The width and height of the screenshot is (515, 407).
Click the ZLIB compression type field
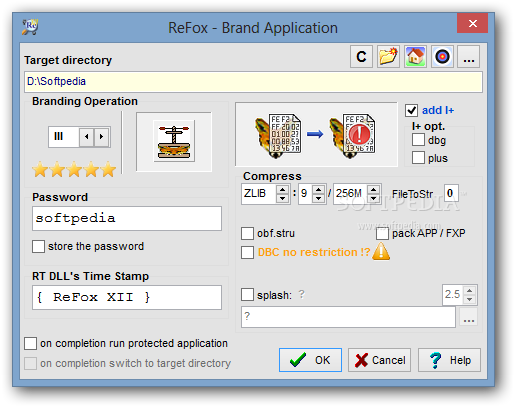coord(259,194)
